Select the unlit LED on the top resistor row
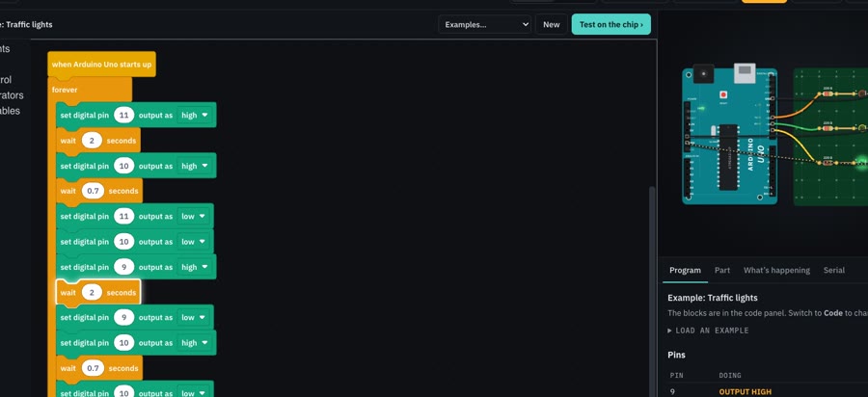This screenshot has width=868, height=397. coord(862,93)
